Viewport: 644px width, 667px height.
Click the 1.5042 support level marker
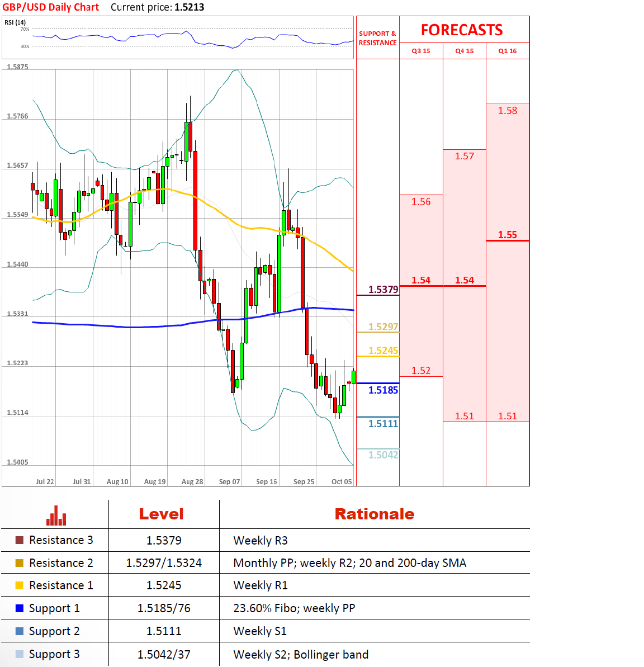pyautogui.click(x=383, y=455)
